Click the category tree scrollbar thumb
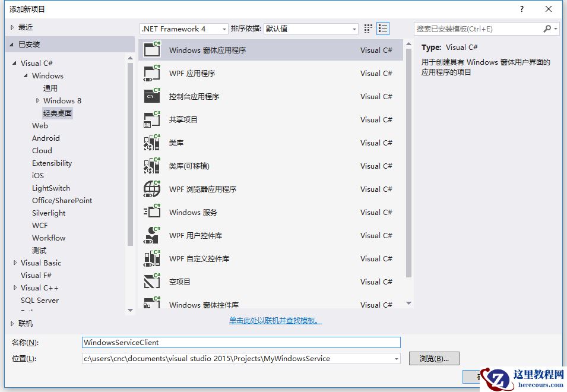 tap(131, 154)
